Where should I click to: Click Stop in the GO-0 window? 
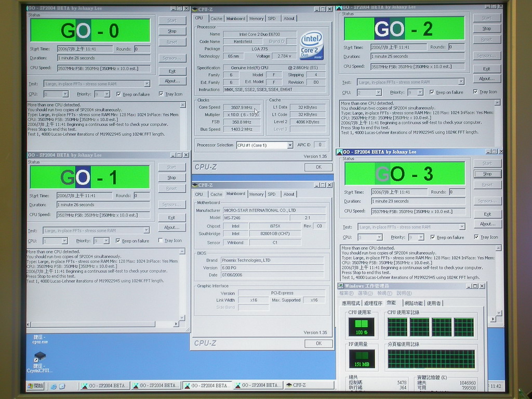click(172, 31)
